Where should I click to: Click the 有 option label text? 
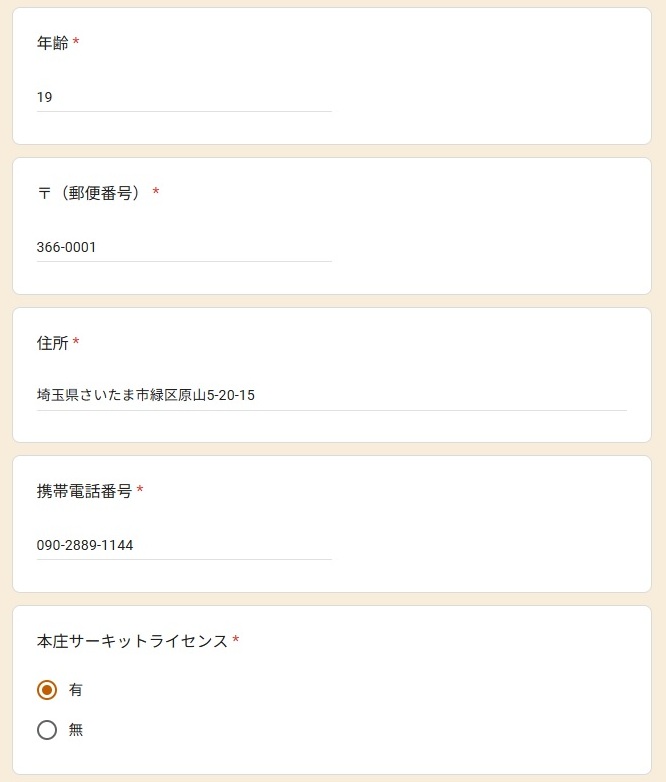pos(76,690)
